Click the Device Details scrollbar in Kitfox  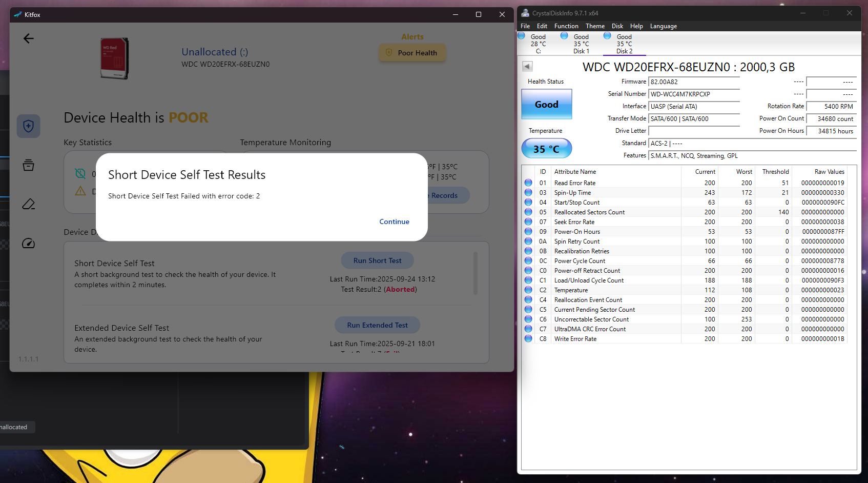click(x=476, y=273)
